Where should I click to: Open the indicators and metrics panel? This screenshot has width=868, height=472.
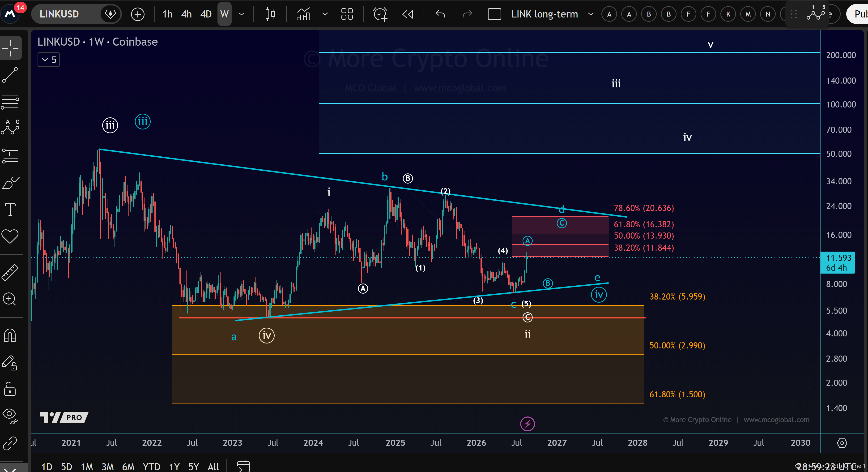coord(304,14)
